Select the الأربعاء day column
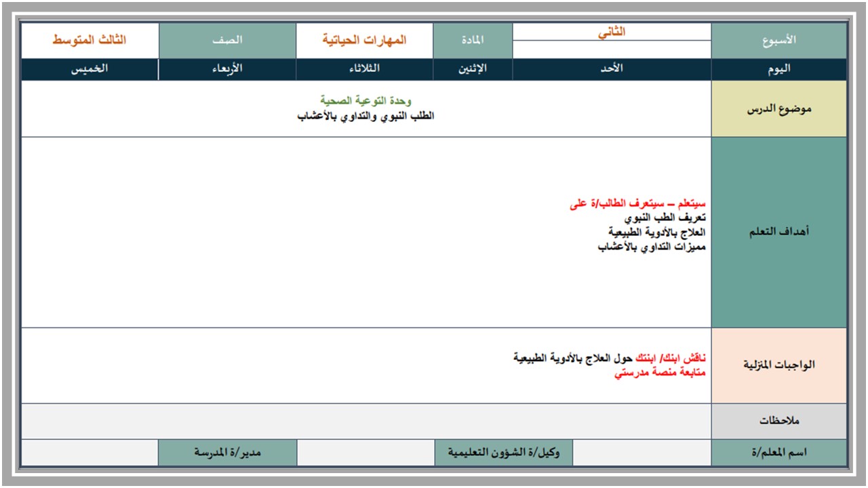868x488 pixels. coord(227,69)
